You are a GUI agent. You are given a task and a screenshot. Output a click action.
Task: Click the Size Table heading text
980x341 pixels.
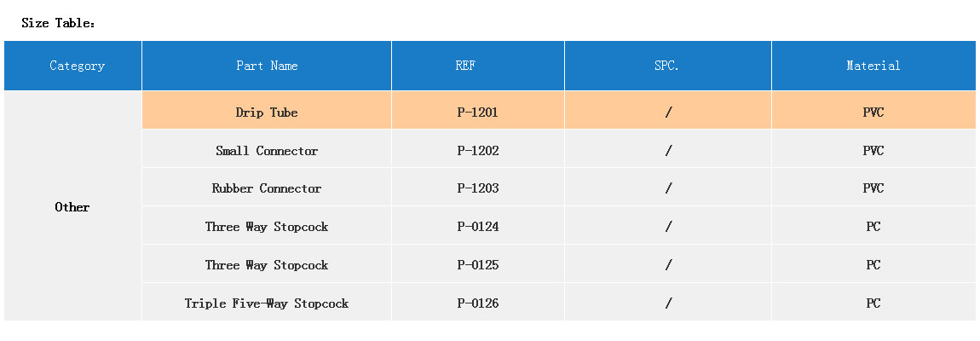pyautogui.click(x=58, y=23)
